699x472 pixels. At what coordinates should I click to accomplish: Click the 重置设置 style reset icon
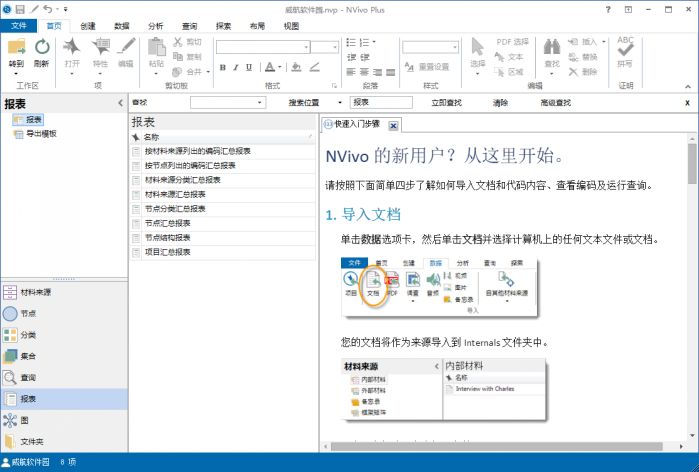409,67
